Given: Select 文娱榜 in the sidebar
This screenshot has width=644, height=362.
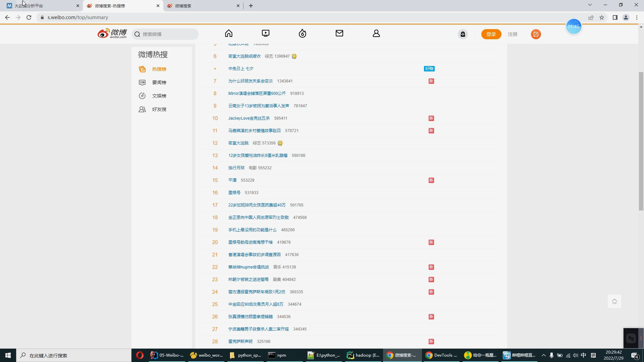Looking at the screenshot, I should click(159, 96).
